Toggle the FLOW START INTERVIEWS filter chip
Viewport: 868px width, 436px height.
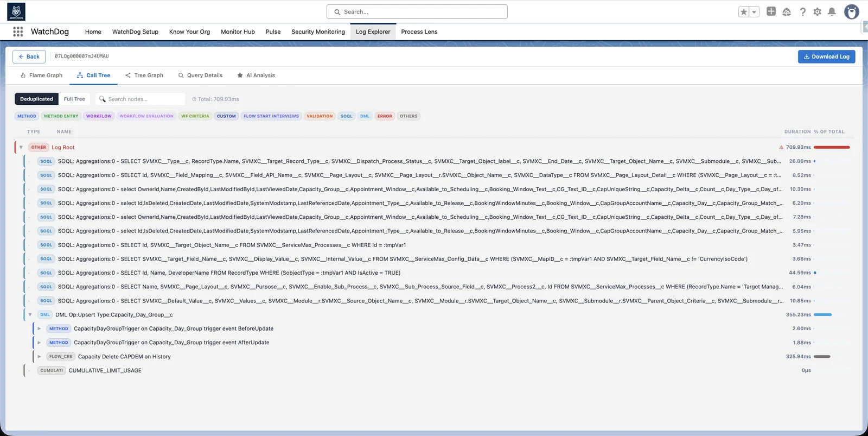tap(271, 116)
